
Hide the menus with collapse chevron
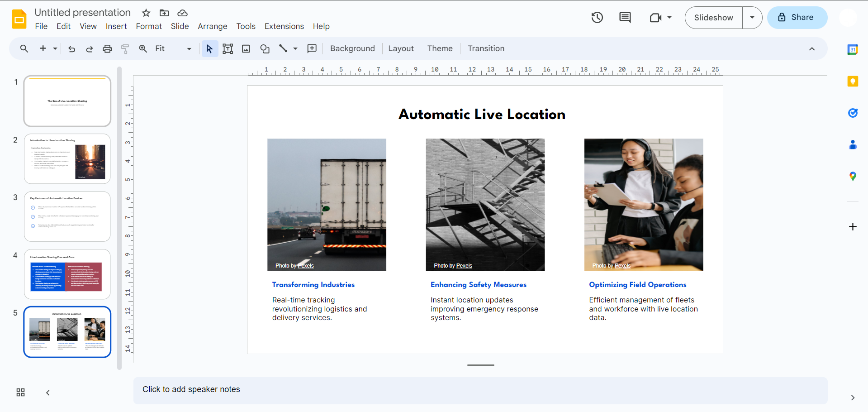[x=812, y=49]
